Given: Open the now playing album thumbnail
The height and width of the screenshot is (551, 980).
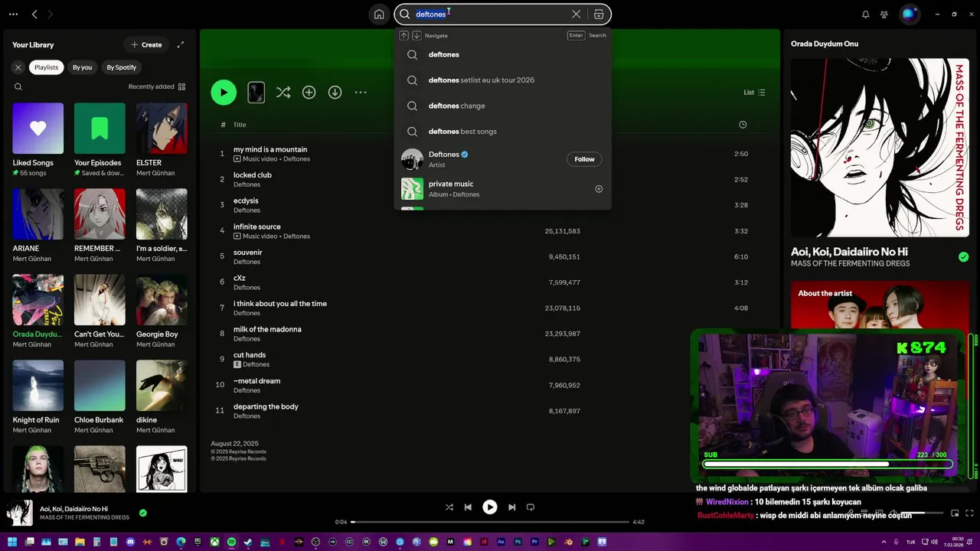Looking at the screenshot, I should [x=20, y=513].
